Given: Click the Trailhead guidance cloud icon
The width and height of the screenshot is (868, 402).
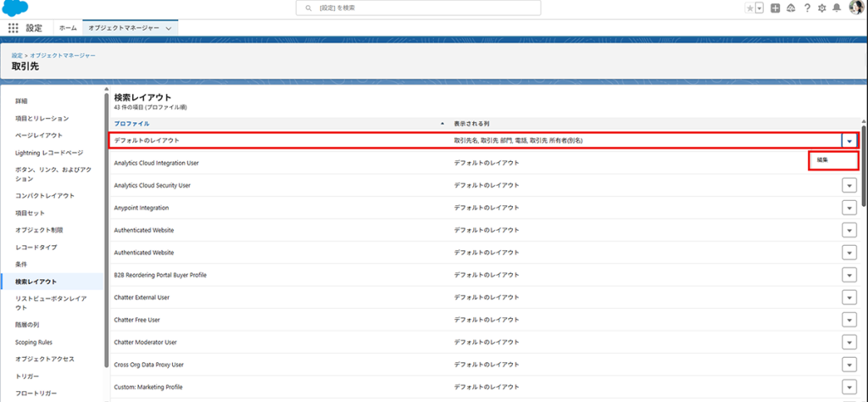Looking at the screenshot, I should pos(791,8).
